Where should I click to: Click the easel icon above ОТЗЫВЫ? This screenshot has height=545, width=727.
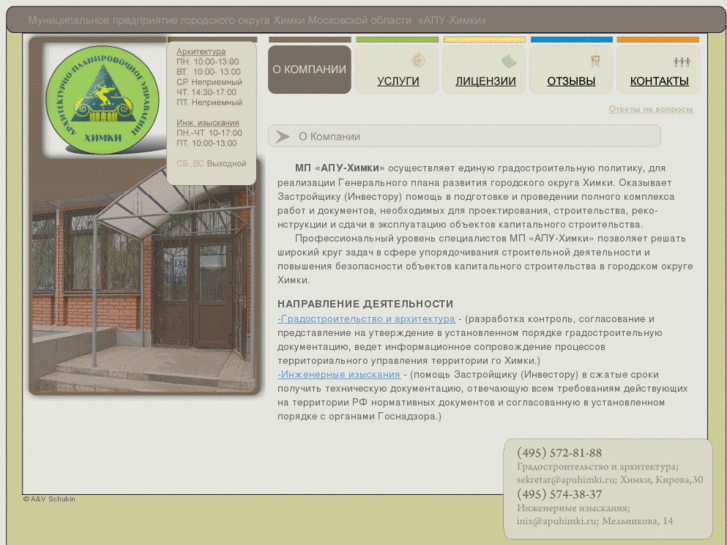click(x=595, y=61)
